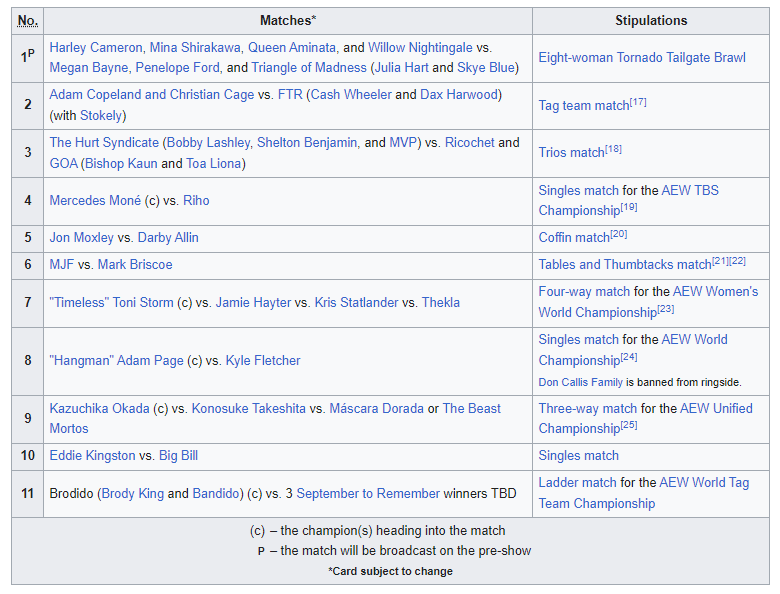Open the Kyle Fletcher link
The height and width of the screenshot is (594, 780).
[x=263, y=360]
